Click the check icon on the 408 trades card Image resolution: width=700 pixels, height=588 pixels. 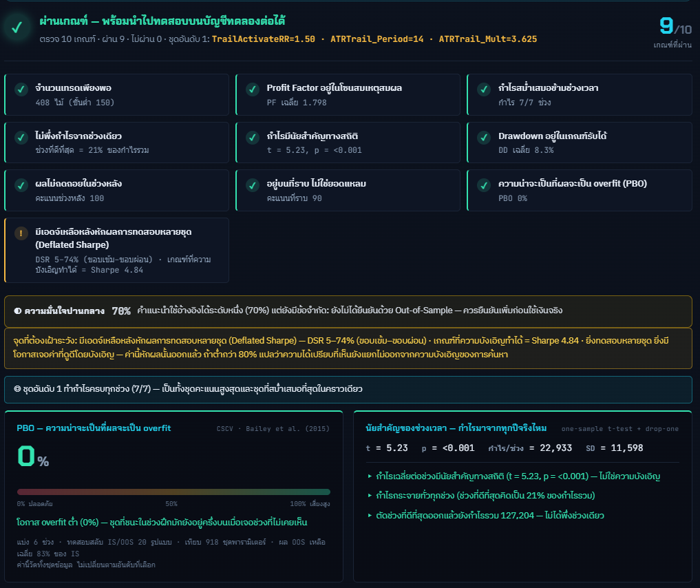click(x=21, y=90)
